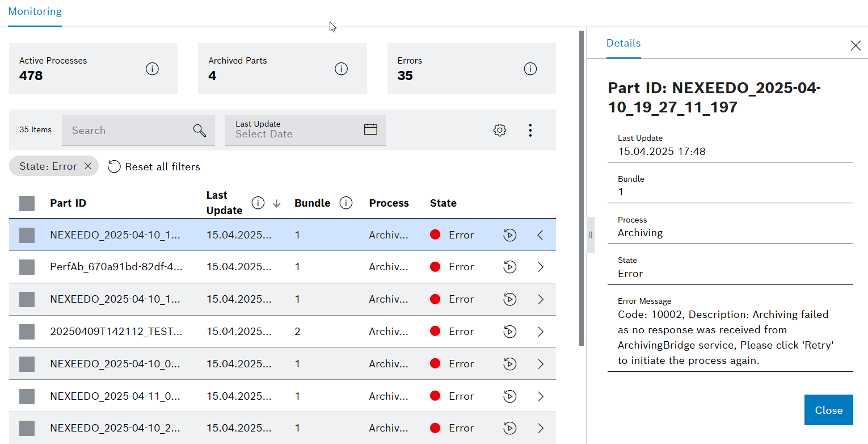Image resolution: width=868 pixels, height=444 pixels.
Task: Check the selected highlighted row checkbox
Action: (x=27, y=235)
